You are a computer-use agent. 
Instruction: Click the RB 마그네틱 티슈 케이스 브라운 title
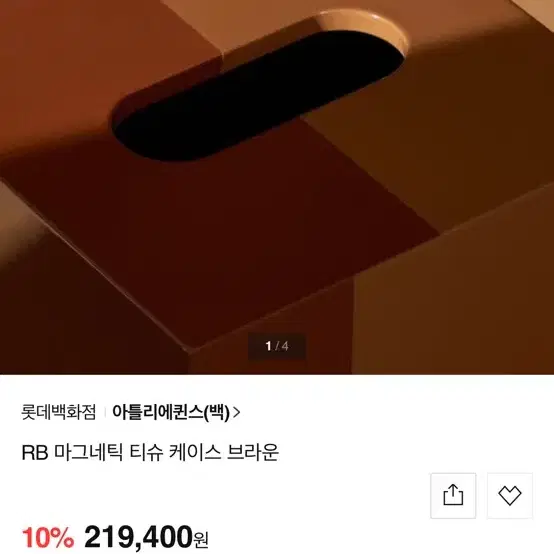point(150,452)
